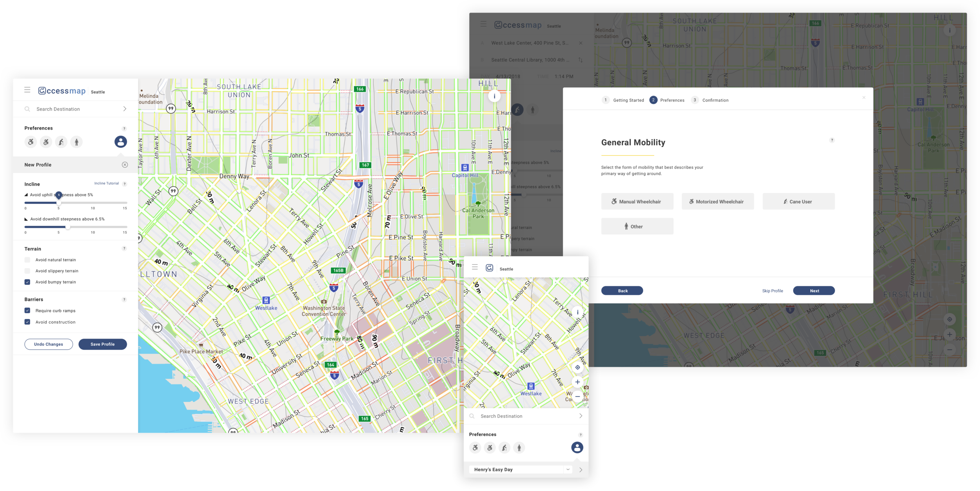Select walking person icon in left sidebar
Screen dimensions: 980x491
(76, 142)
